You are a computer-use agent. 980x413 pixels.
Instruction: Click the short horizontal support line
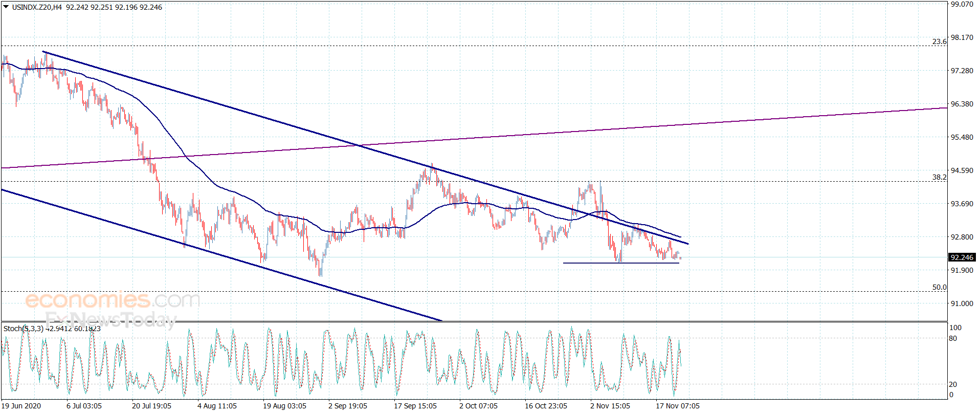point(621,263)
